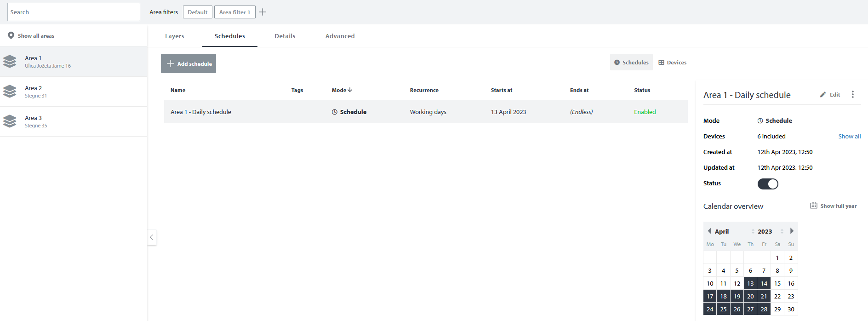Collapse the left areas sidebar

tap(152, 237)
